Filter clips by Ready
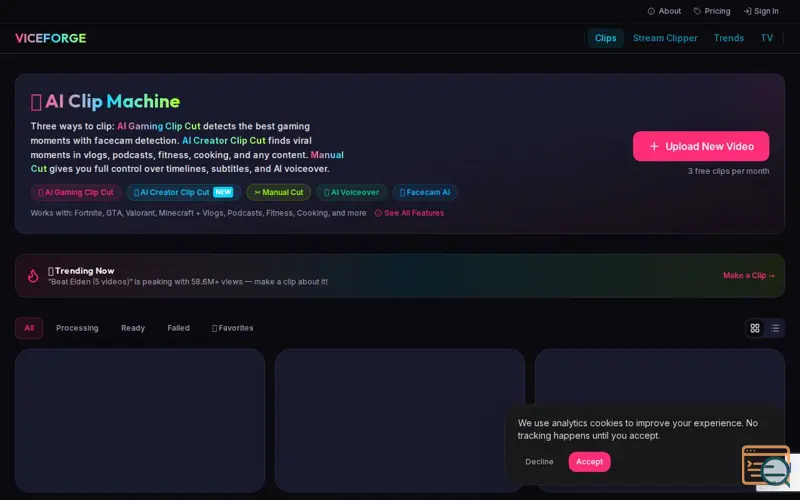 click(133, 328)
